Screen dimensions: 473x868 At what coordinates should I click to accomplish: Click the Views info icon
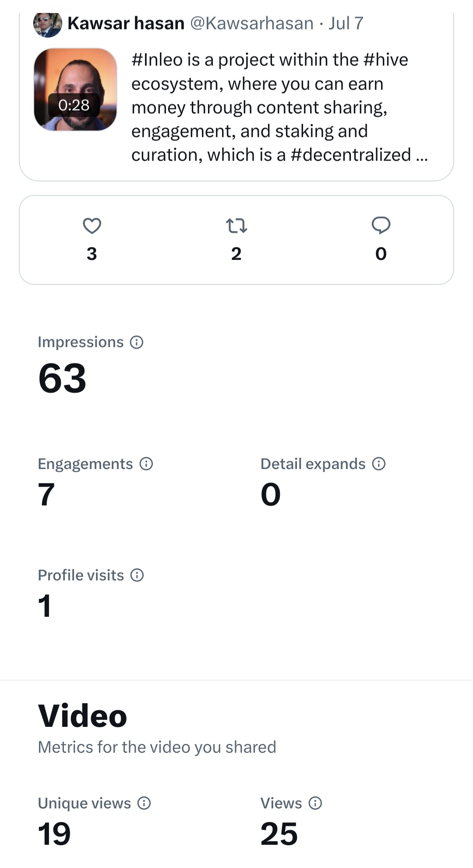pos(315,803)
